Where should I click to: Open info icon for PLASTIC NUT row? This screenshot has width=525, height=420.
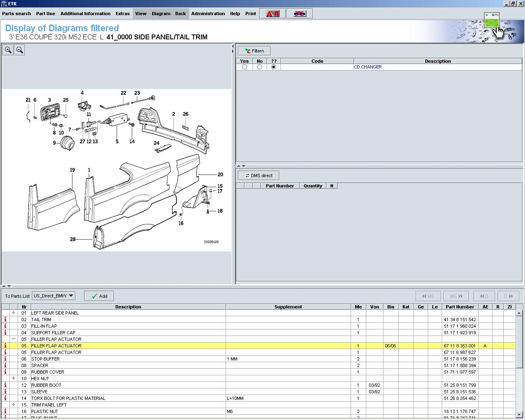click(x=5, y=411)
